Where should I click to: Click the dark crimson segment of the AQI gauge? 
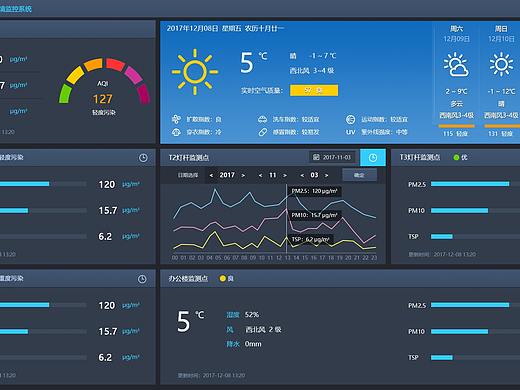(x=144, y=94)
